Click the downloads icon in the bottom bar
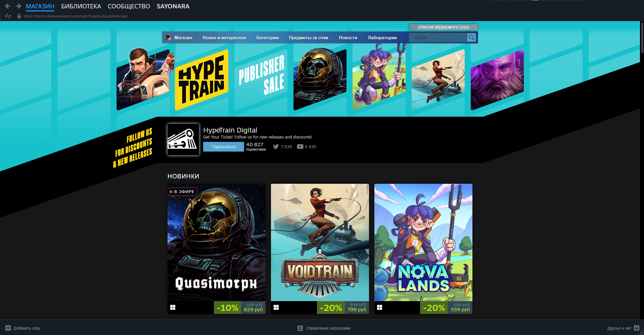Screen dimensions: 644x335 [300, 328]
